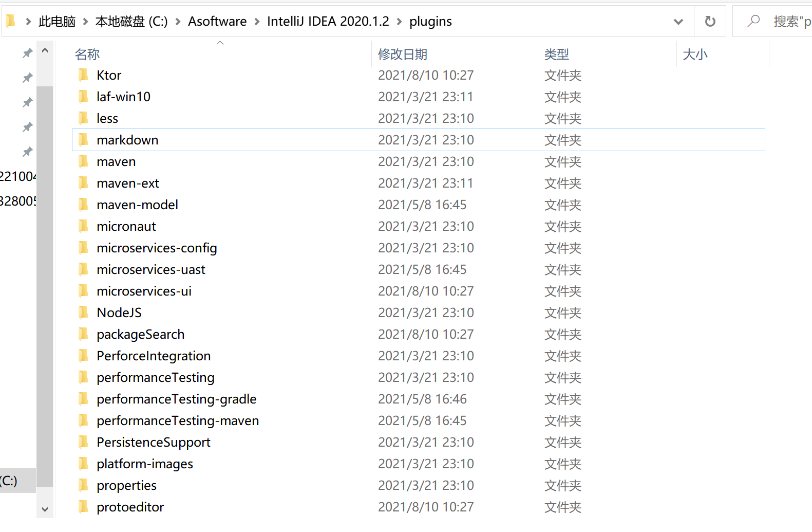Click the microservices-config folder icon

83,248
